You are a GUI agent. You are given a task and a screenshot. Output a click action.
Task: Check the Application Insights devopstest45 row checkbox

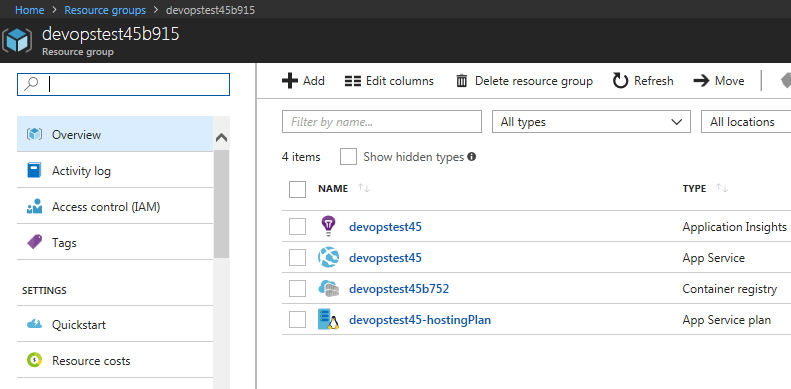point(297,227)
